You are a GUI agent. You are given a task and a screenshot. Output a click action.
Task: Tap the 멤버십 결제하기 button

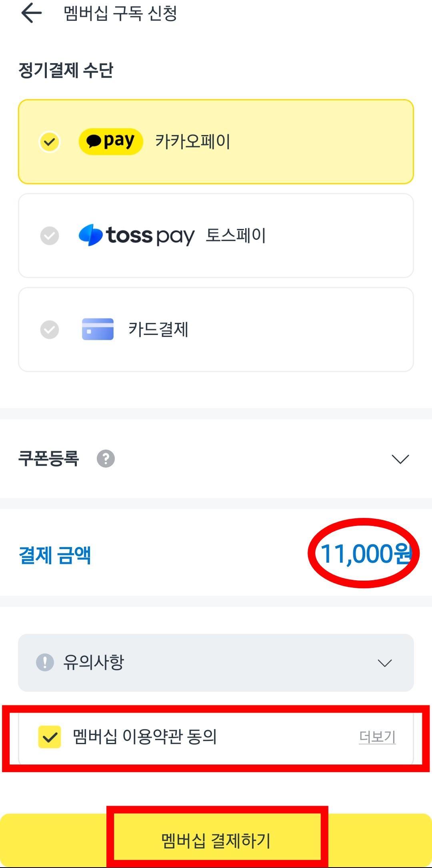click(x=216, y=840)
